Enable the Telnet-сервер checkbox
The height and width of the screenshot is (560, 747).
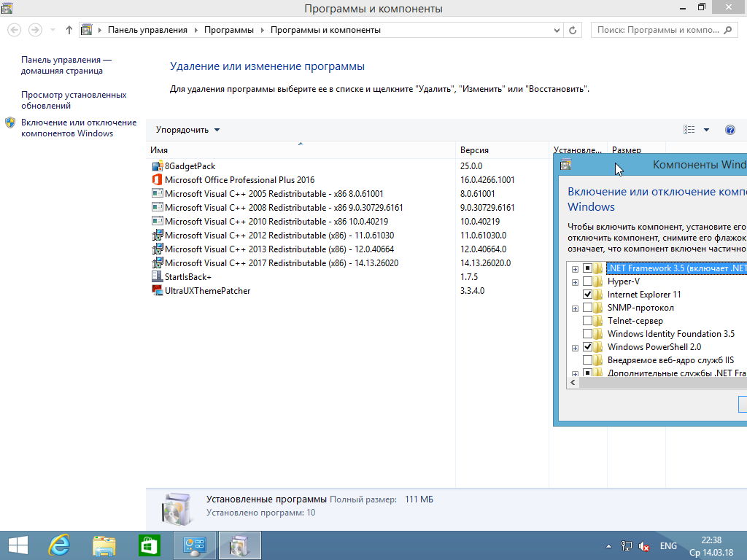pyautogui.click(x=587, y=321)
